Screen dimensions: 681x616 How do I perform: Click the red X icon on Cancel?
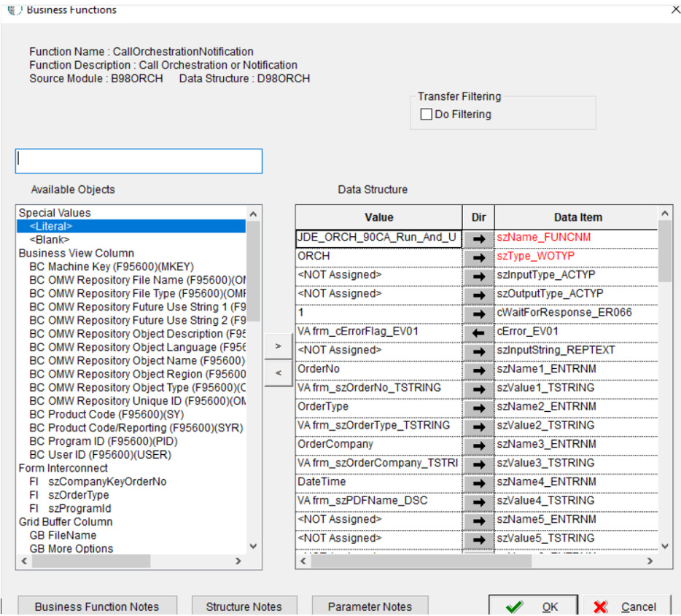click(601, 606)
